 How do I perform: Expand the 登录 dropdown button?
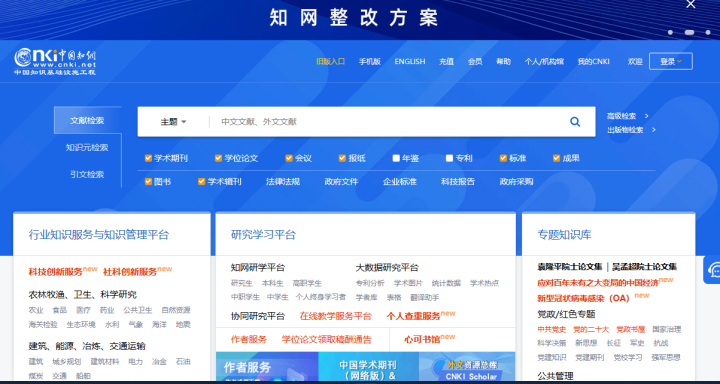tap(670, 62)
